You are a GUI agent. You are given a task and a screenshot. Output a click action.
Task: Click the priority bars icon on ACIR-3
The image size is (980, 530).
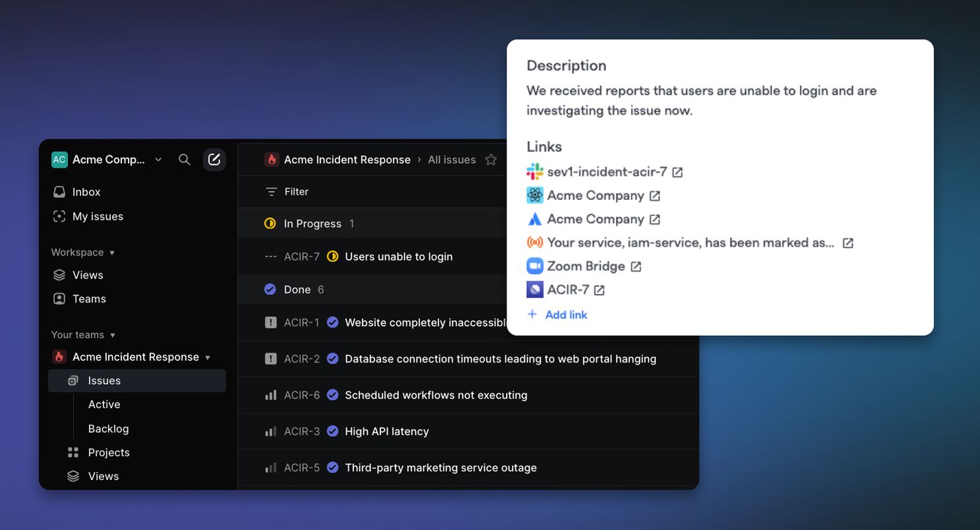click(270, 432)
